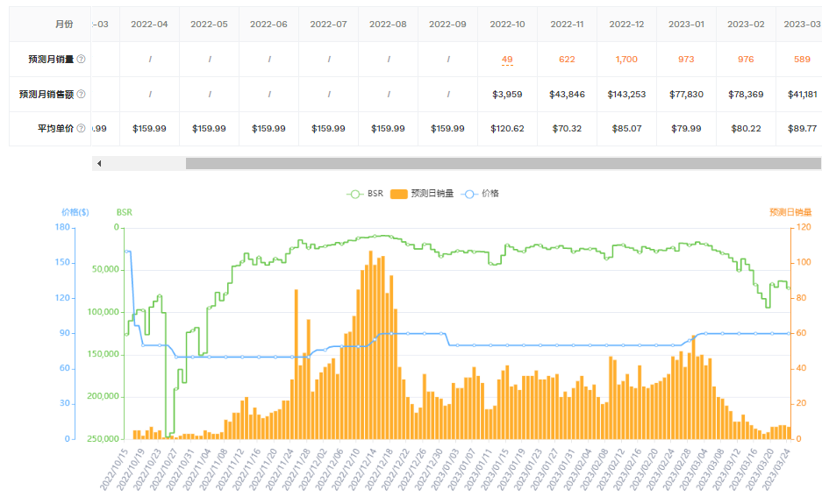This screenshot has width=822, height=504.
Task: Click help icon beside 预测月销量
Action: [82, 60]
